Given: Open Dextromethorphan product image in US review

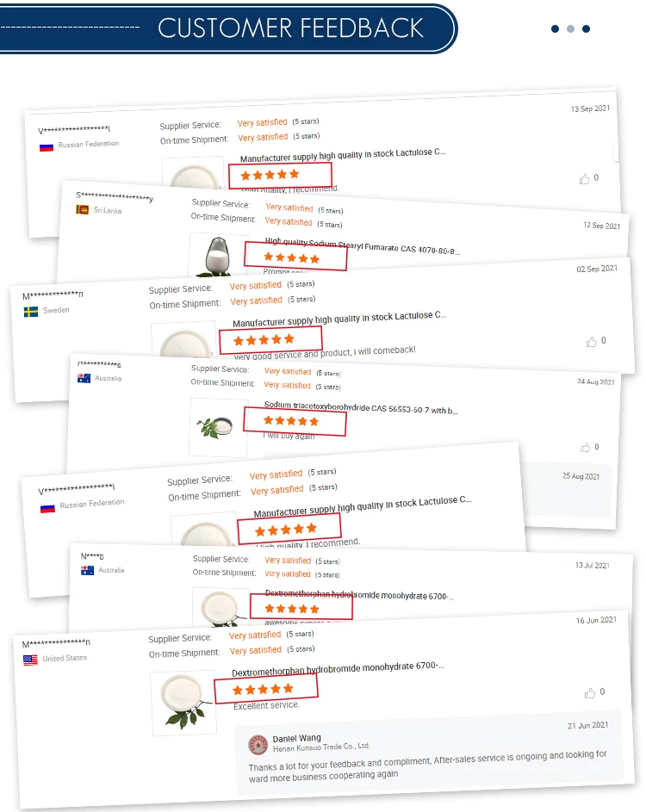Looking at the screenshot, I should (x=183, y=702).
